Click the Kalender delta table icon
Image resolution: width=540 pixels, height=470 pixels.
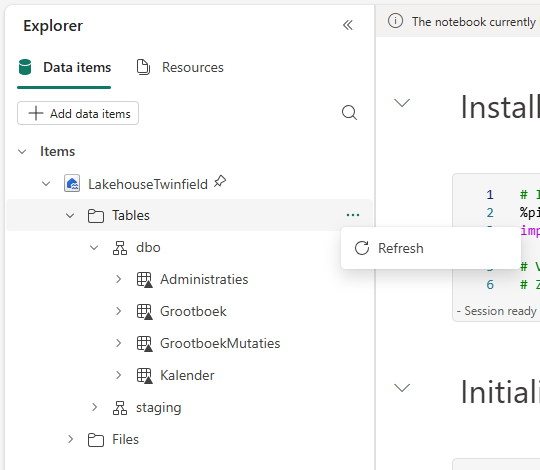tap(145, 376)
